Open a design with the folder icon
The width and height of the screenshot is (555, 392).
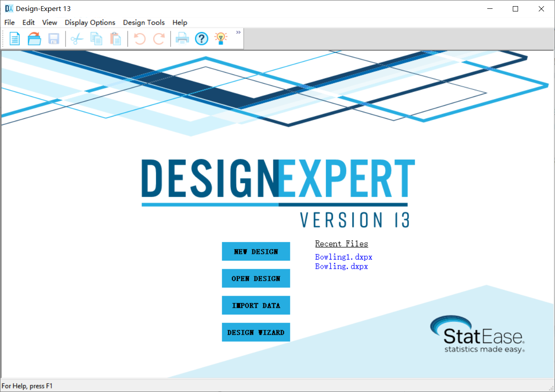pyautogui.click(x=34, y=39)
